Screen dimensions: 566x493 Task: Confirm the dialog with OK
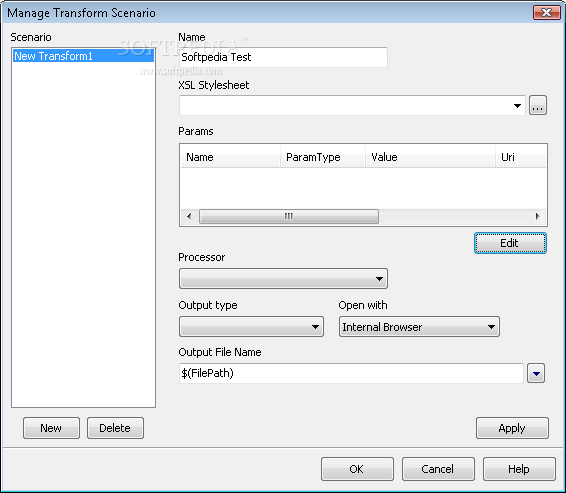coord(357,469)
